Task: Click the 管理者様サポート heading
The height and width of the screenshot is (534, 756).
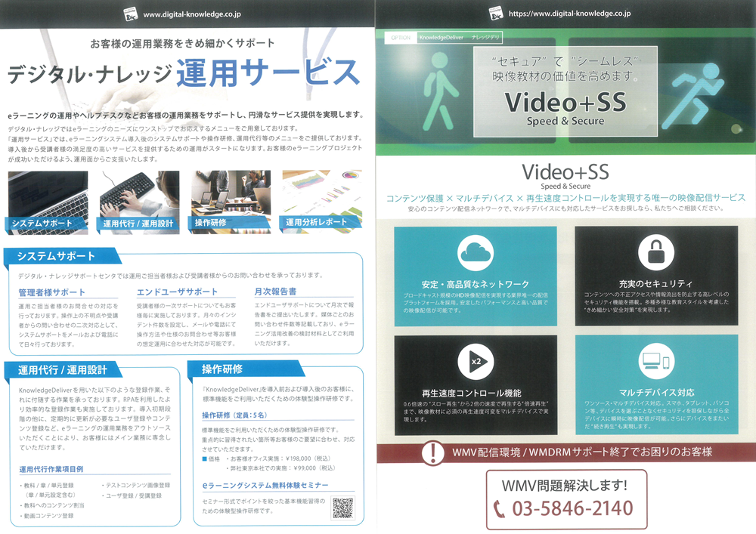Action: 51,292
